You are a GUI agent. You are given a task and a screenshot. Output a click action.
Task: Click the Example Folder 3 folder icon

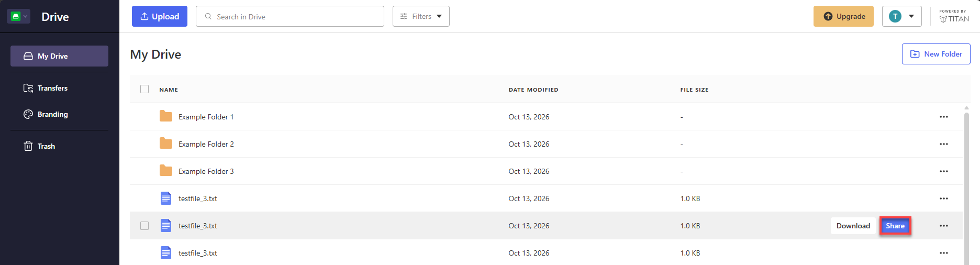coord(166,171)
